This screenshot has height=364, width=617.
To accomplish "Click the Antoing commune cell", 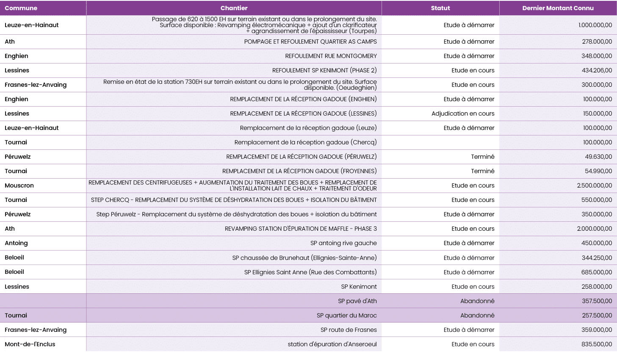I will click(16, 243).
